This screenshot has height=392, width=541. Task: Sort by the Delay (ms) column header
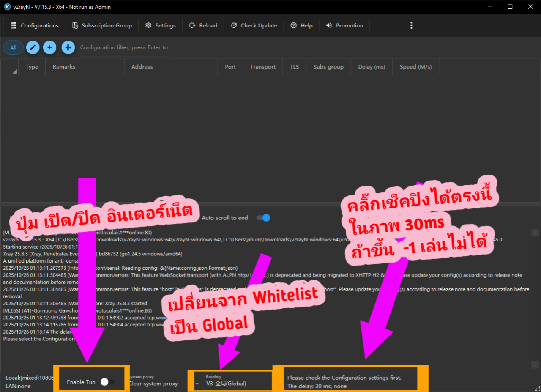click(x=372, y=67)
